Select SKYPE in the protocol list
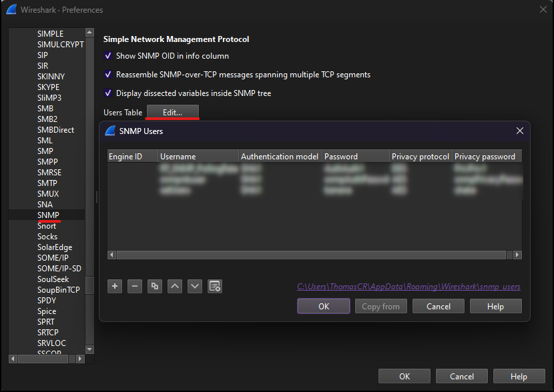This screenshot has height=392, width=554. tap(49, 87)
